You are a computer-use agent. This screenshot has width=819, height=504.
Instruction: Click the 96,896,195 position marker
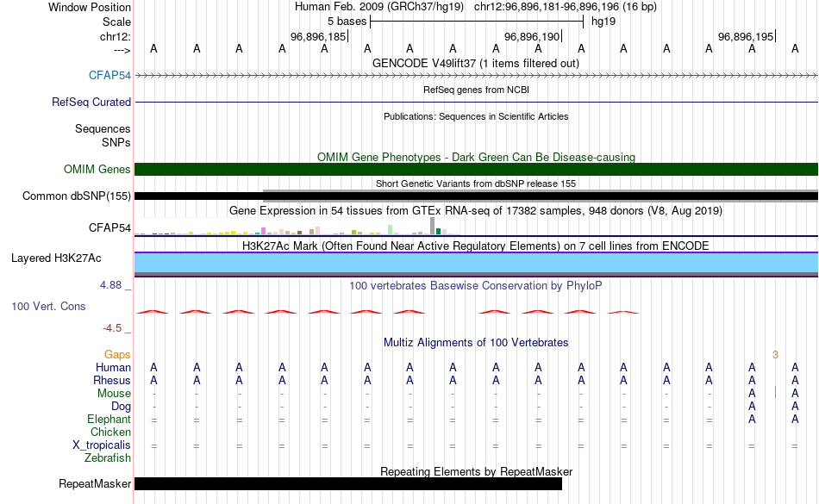[747, 36]
